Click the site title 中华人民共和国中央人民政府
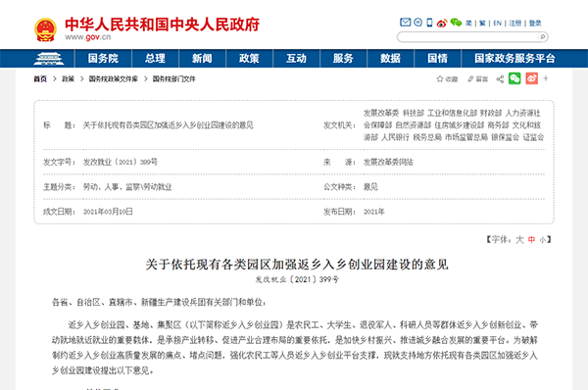 click(x=162, y=24)
